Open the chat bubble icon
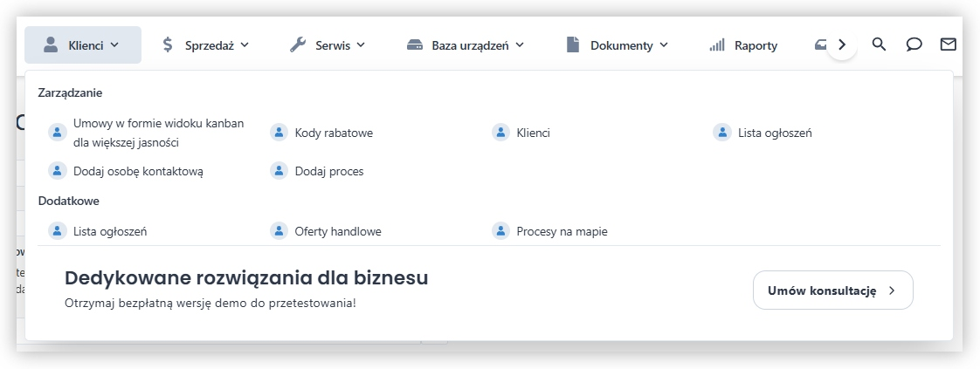 [x=914, y=44]
